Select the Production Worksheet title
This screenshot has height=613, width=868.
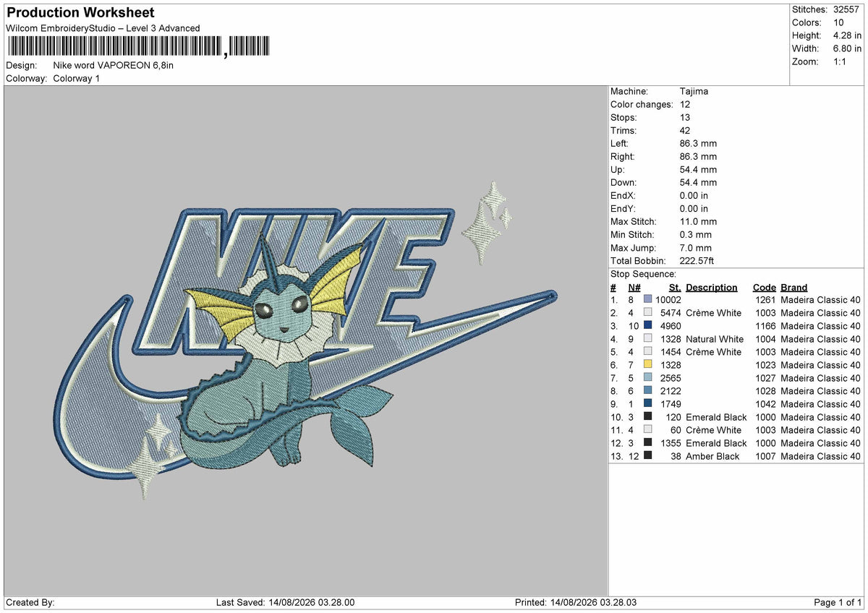click(80, 13)
